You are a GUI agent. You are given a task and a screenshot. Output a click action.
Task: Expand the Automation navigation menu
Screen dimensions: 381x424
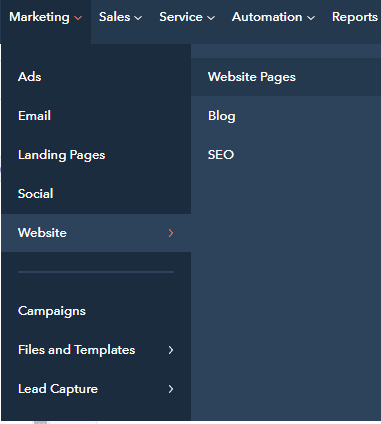tap(273, 17)
